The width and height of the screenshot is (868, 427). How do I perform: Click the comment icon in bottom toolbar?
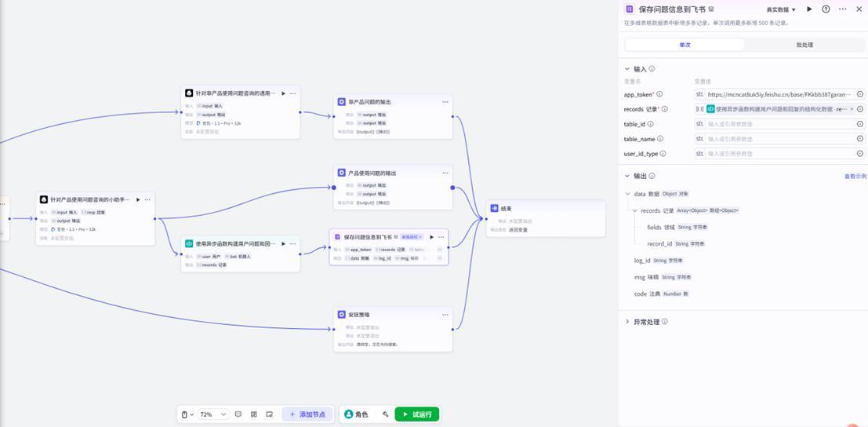tap(238, 414)
